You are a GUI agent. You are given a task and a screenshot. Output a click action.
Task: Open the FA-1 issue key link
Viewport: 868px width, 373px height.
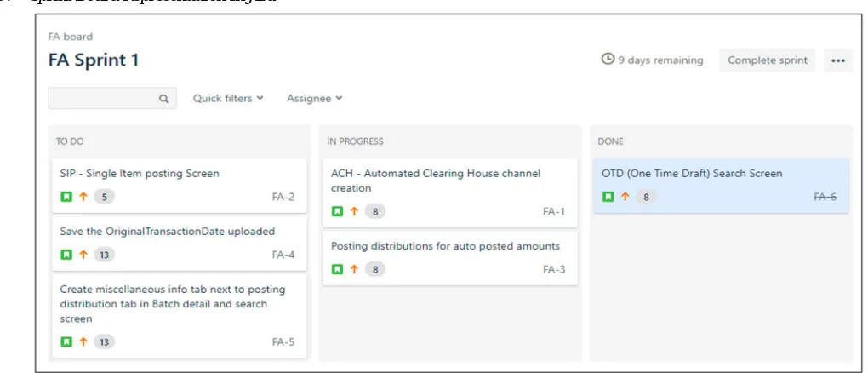554,211
